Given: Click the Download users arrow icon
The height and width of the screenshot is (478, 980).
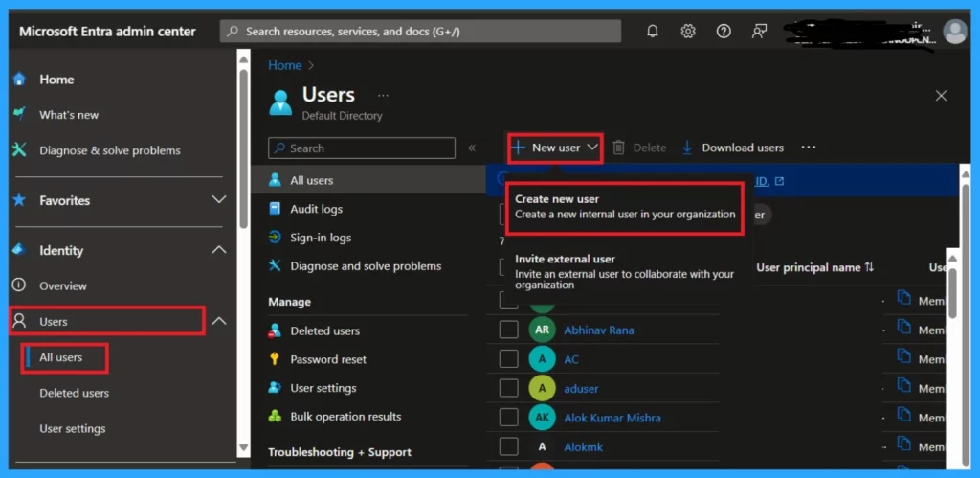Looking at the screenshot, I should coord(687,148).
